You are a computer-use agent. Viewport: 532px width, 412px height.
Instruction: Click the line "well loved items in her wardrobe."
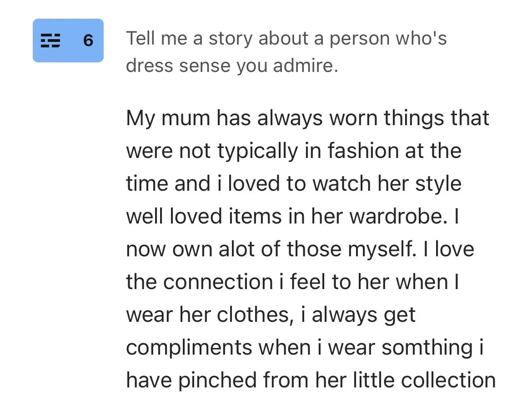coord(292,216)
